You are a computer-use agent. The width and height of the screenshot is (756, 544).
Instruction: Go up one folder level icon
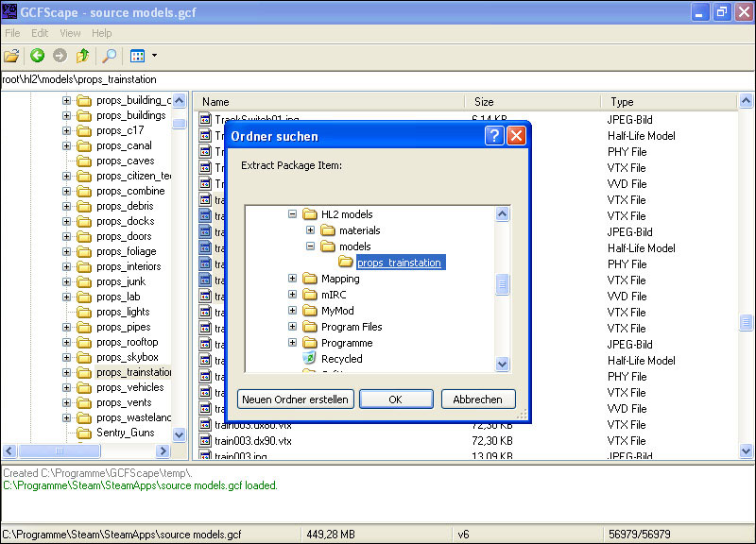coord(82,56)
